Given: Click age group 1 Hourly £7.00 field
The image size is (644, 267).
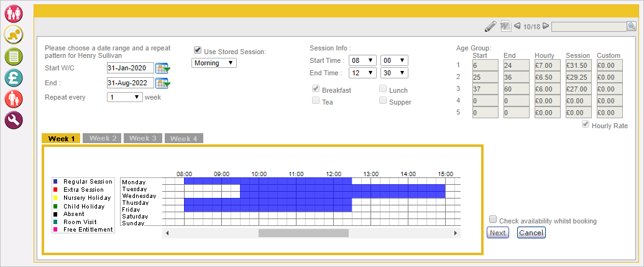Looking at the screenshot, I should point(548,65).
